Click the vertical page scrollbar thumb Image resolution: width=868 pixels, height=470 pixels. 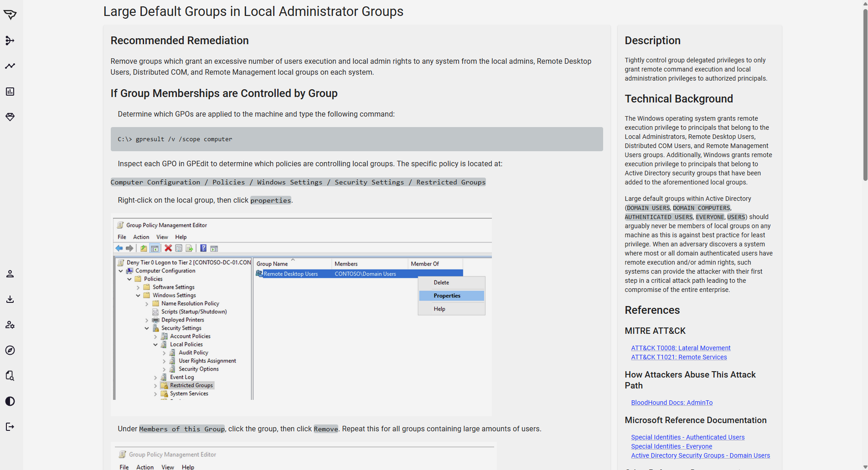(865, 94)
